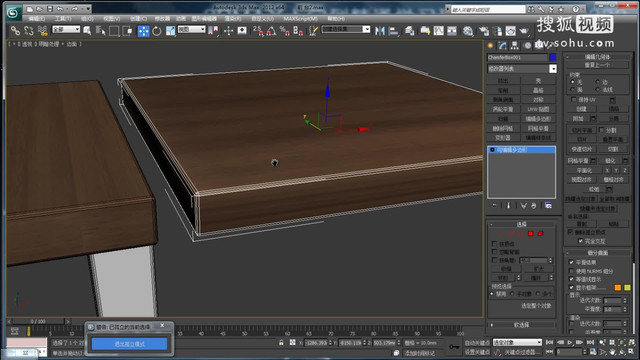Switch to the Modify command panel tab
The height and width of the screenshot is (360, 640).
click(x=503, y=45)
